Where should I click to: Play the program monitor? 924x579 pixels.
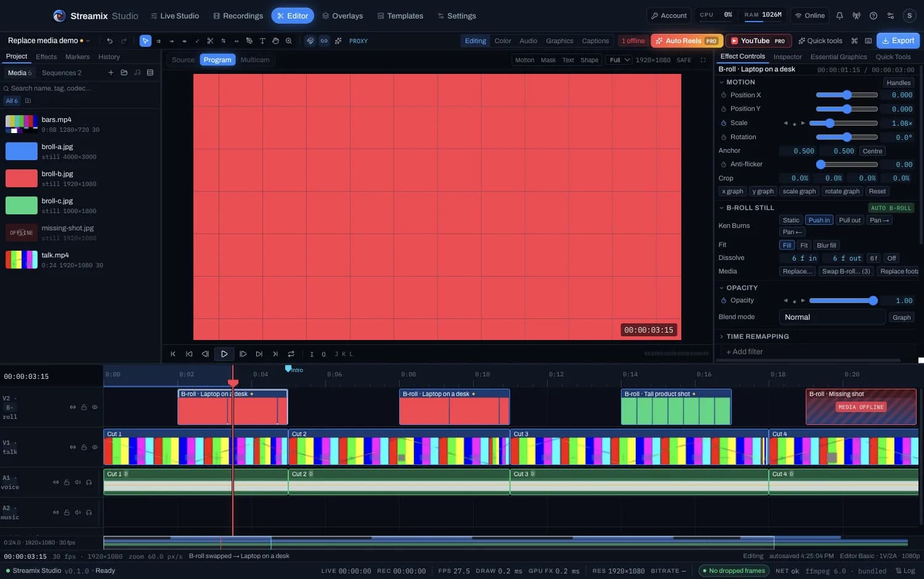pyautogui.click(x=224, y=354)
